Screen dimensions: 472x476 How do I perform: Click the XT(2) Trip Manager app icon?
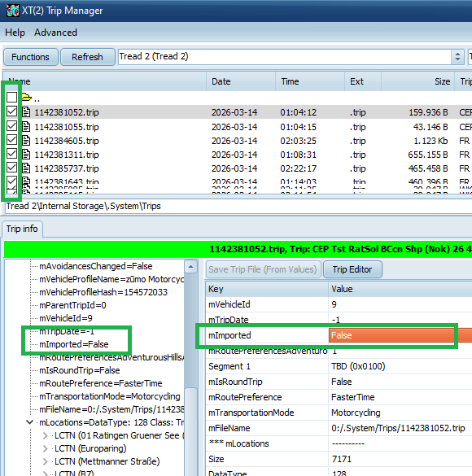[x=12, y=11]
